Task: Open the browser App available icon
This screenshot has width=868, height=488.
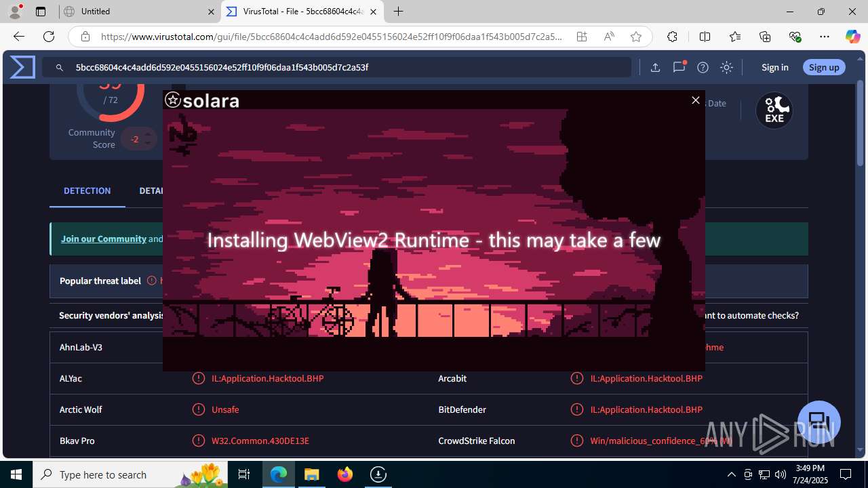Action: point(582,37)
